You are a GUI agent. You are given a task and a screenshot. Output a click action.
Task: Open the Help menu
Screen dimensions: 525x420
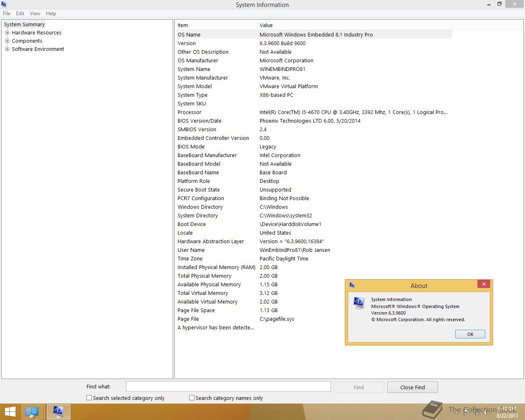click(51, 14)
